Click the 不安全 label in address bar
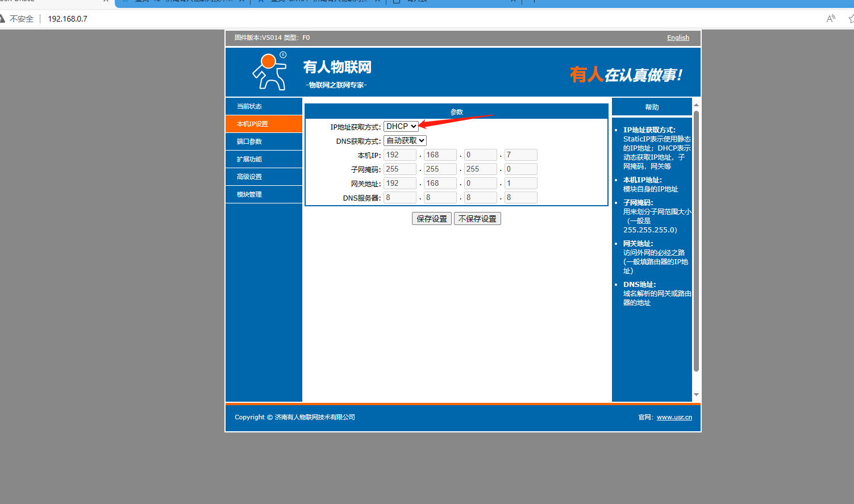This screenshot has height=504, width=854. (22, 19)
